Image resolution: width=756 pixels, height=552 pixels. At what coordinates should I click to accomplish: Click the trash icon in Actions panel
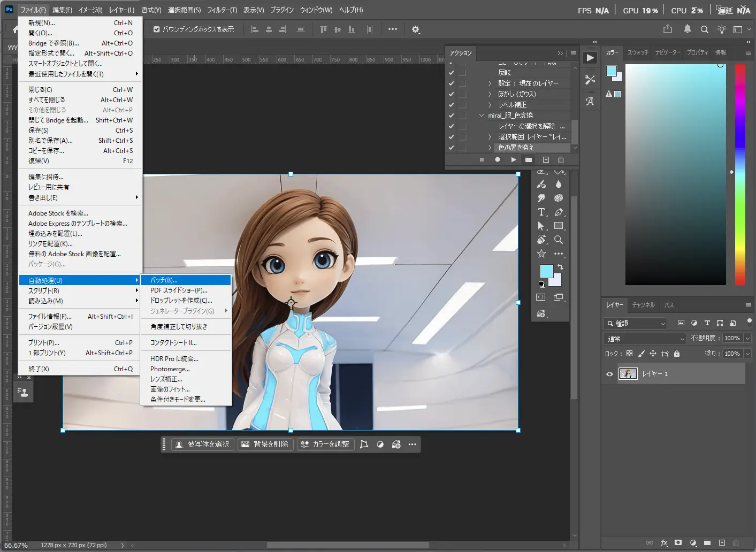pos(561,160)
